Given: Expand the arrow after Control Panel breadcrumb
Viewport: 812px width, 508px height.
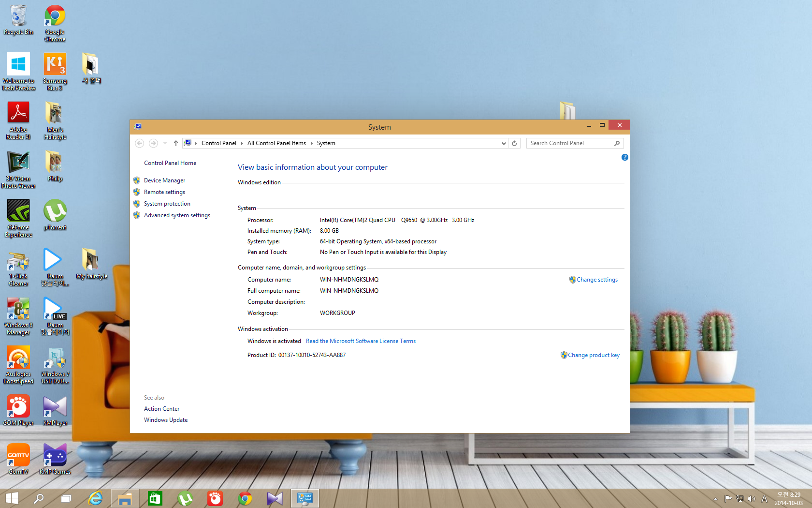Looking at the screenshot, I should point(242,143).
